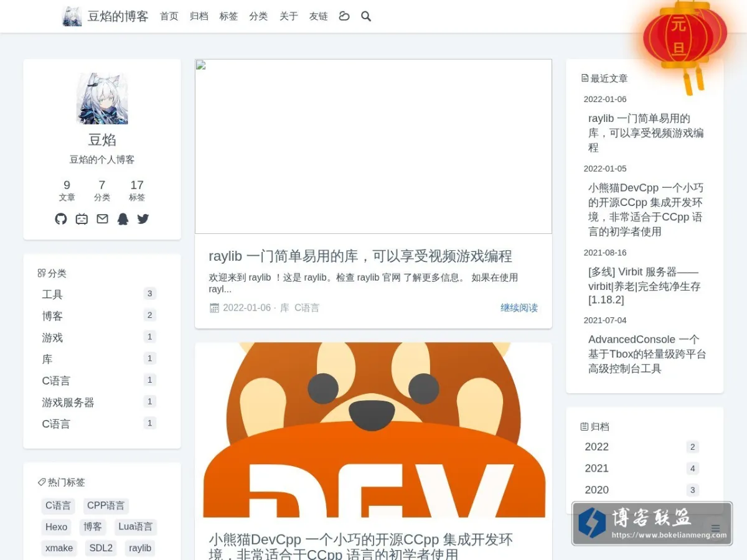This screenshot has height=560, width=747.
Task: Open the Twitter bird icon
Action: [x=143, y=219]
